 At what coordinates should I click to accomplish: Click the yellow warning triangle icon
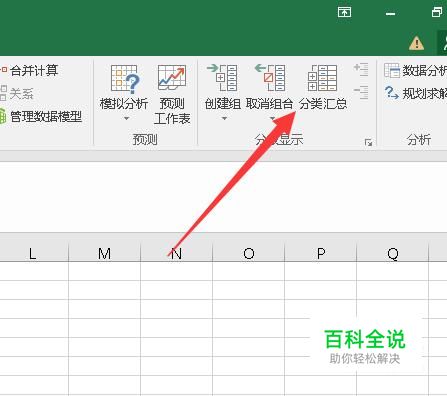[x=416, y=43]
